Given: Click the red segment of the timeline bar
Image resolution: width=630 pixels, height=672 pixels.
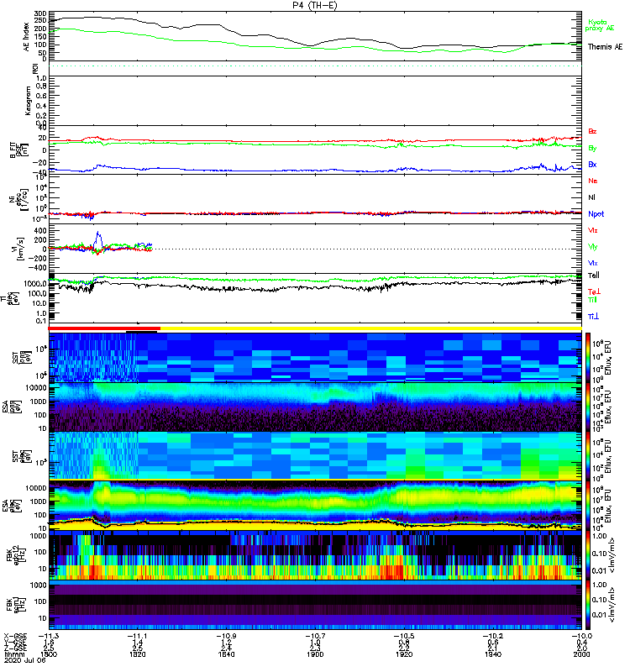Looking at the screenshot, I should click(x=104, y=328).
